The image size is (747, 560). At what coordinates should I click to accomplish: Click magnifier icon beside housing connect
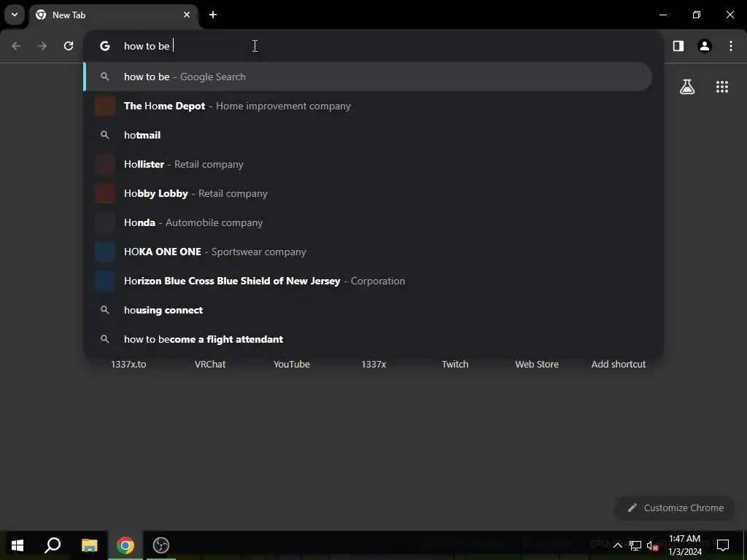coord(105,310)
